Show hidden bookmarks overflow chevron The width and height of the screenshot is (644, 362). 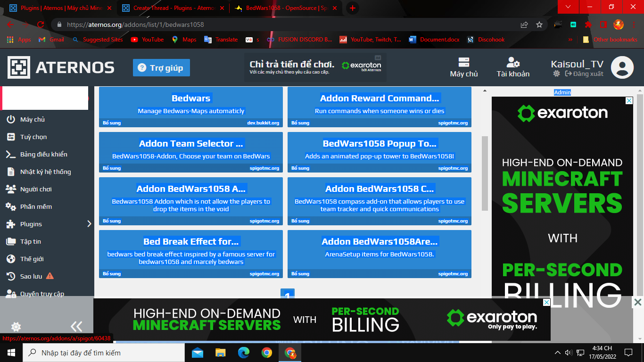(x=570, y=40)
